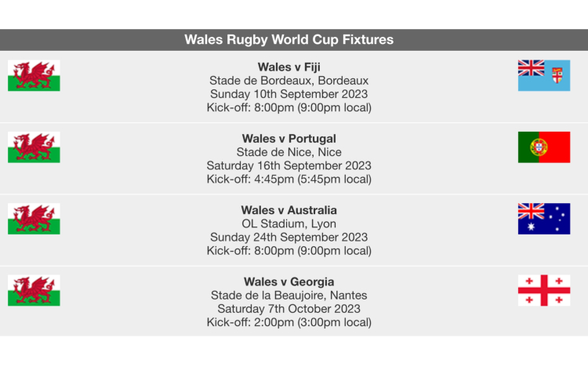Click the Fiji flag icon
Viewport: 588px width, 392px height.
pos(543,76)
